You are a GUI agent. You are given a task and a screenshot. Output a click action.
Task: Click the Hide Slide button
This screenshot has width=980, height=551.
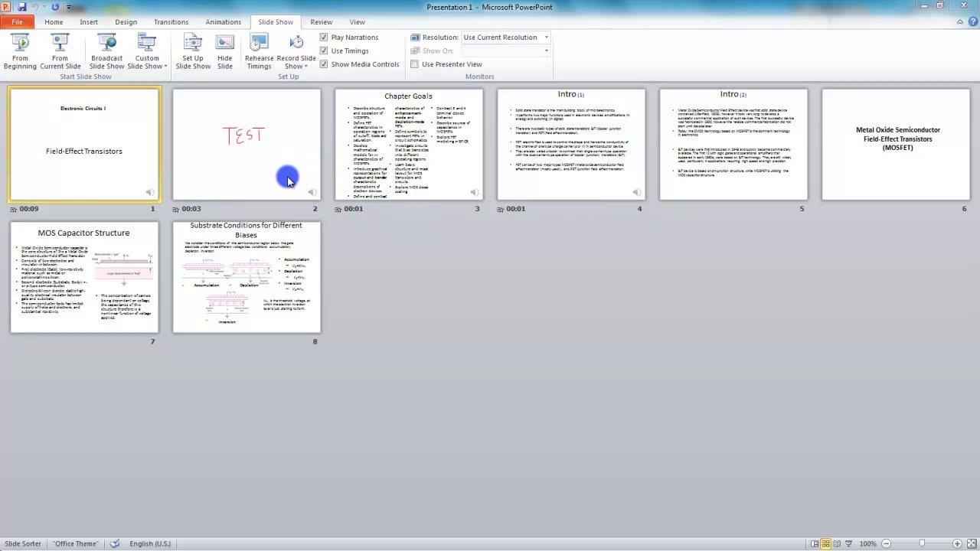point(225,51)
